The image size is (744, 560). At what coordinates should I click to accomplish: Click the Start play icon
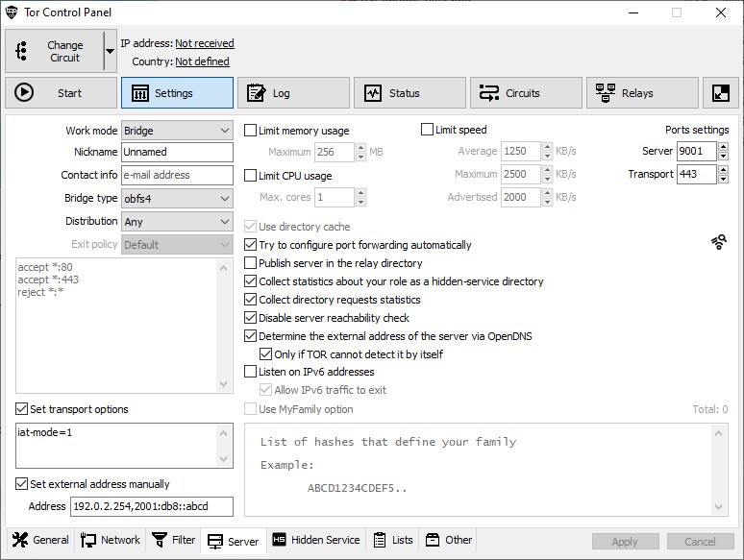coord(24,92)
